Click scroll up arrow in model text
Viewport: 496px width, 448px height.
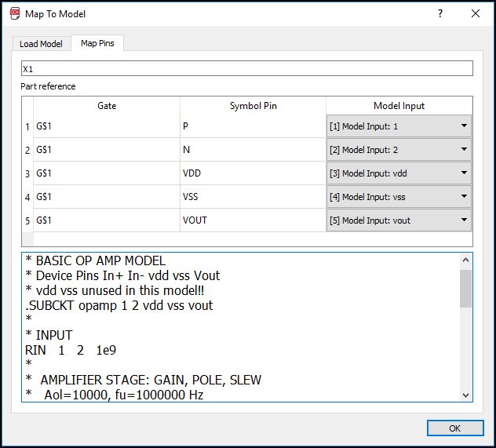pyautogui.click(x=465, y=260)
